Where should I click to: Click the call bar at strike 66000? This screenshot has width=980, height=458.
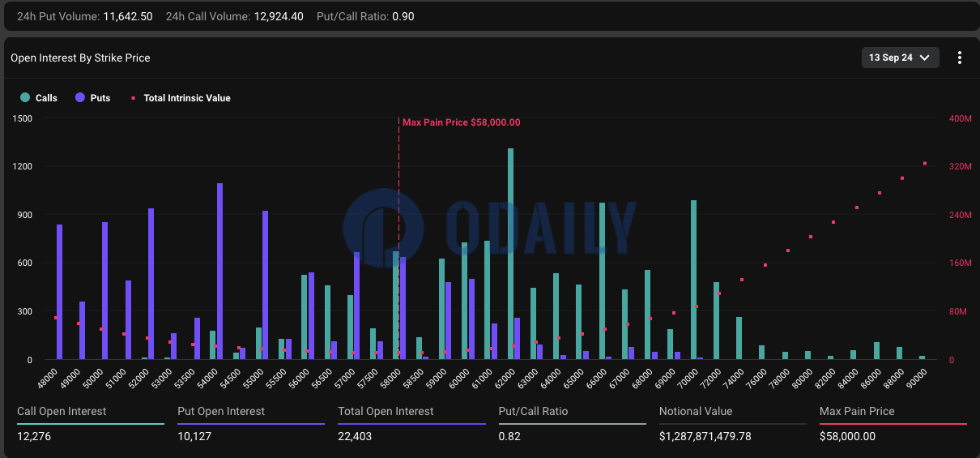[x=602, y=281]
